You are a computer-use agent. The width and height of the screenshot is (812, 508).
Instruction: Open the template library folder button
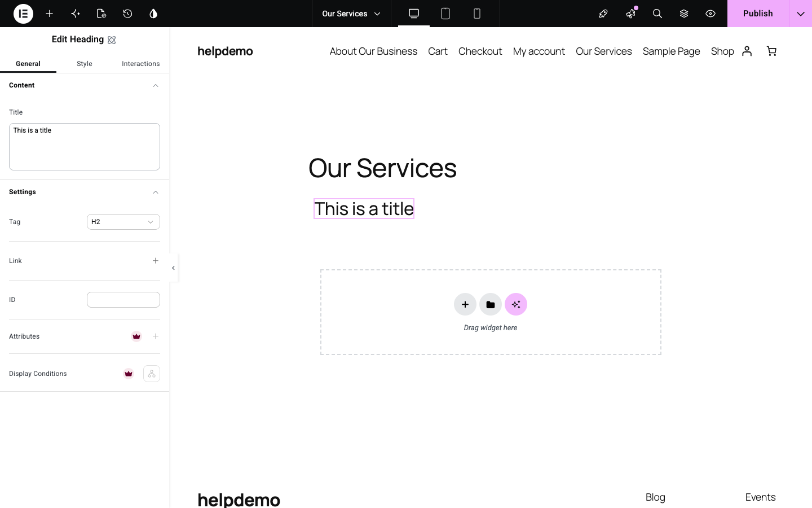pos(491,305)
